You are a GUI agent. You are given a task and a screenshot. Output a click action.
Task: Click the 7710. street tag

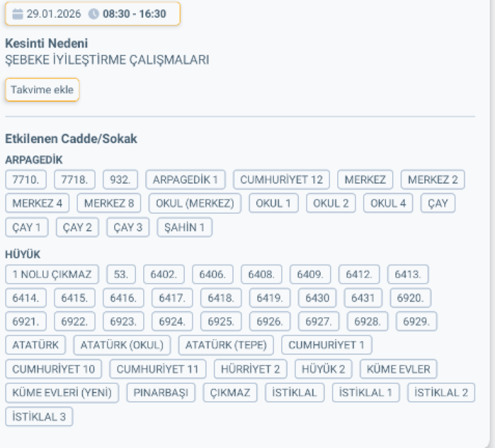click(x=26, y=179)
